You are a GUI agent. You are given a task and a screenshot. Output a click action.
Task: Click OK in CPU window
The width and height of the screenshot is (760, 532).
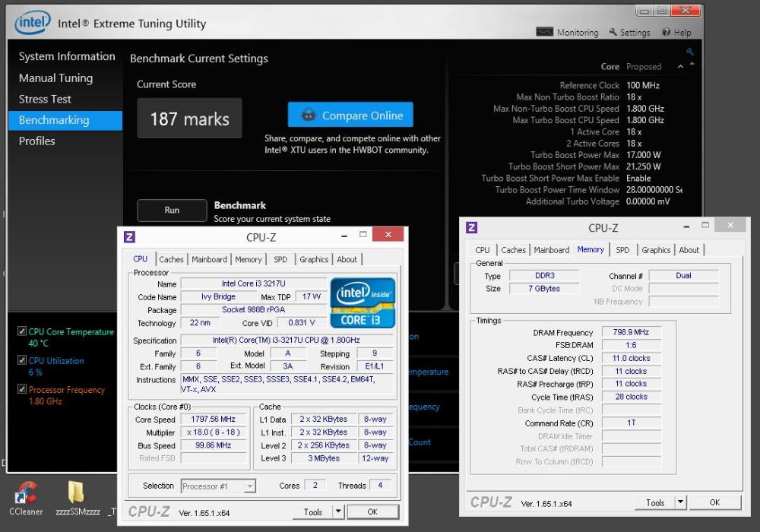372,511
